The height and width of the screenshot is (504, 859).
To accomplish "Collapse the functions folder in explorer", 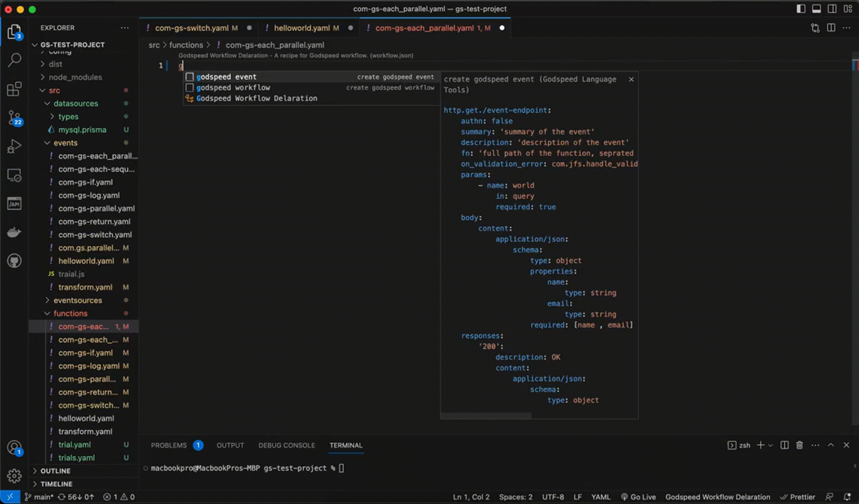I will [x=70, y=313].
